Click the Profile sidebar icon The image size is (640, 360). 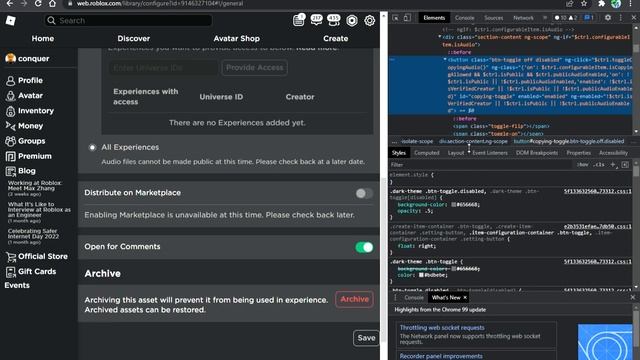pos(10,81)
